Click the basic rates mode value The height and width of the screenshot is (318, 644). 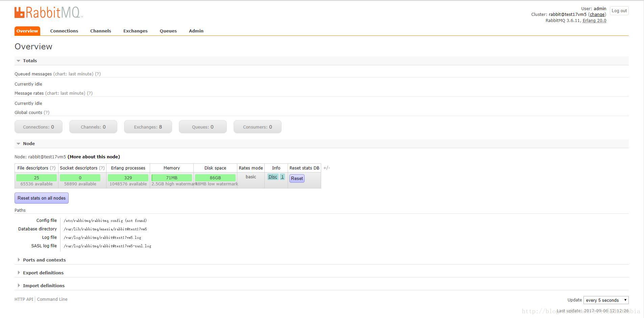[251, 177]
